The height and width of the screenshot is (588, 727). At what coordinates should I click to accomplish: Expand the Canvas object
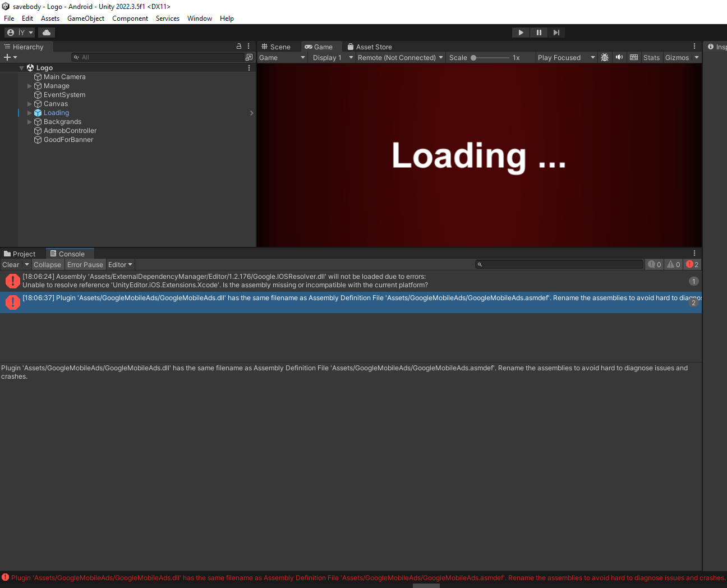pos(30,104)
